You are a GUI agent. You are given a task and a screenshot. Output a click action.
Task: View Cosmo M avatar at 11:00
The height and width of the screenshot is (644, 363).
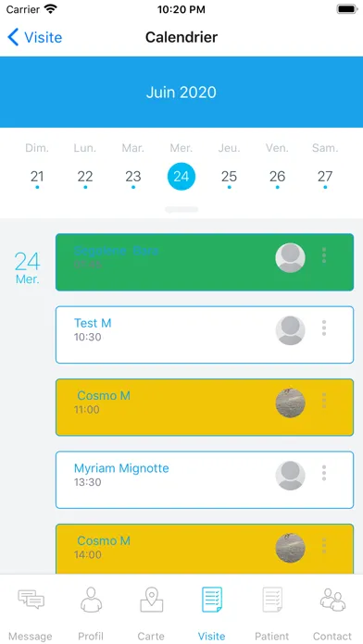[290, 402]
